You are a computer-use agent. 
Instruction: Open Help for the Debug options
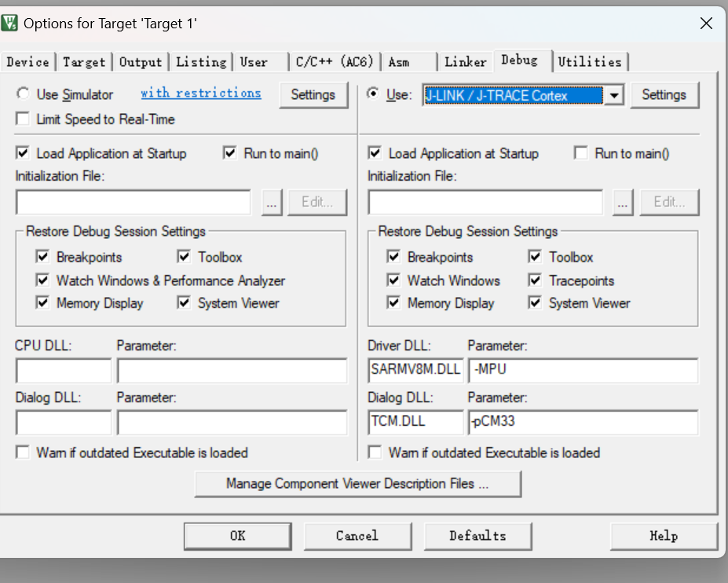[x=664, y=536]
